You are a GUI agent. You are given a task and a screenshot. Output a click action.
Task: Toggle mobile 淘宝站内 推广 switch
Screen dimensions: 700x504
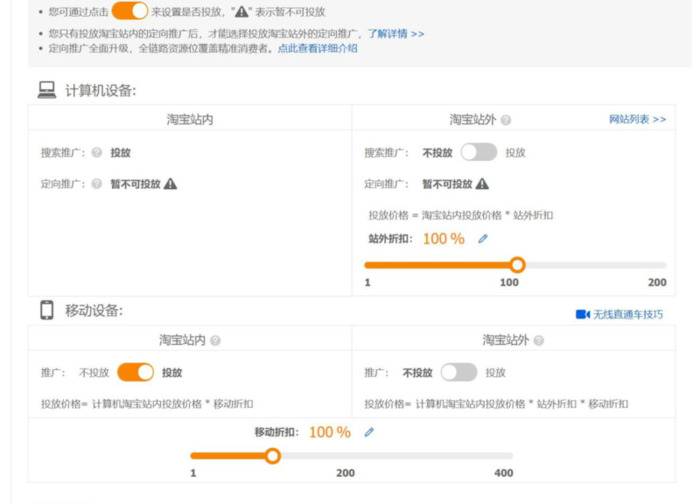(x=135, y=372)
